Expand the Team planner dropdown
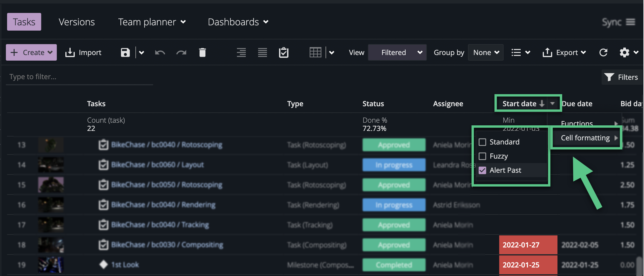This screenshot has width=644, height=276. (152, 22)
